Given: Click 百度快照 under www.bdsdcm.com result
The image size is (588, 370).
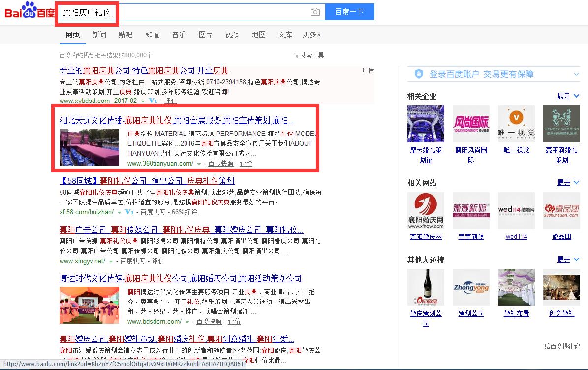Looking at the screenshot, I should pos(209,322).
